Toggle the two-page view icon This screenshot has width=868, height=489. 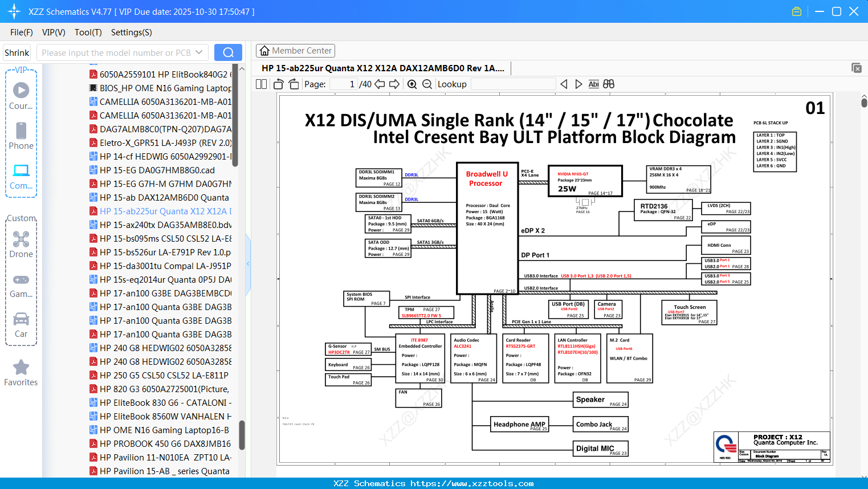(262, 84)
